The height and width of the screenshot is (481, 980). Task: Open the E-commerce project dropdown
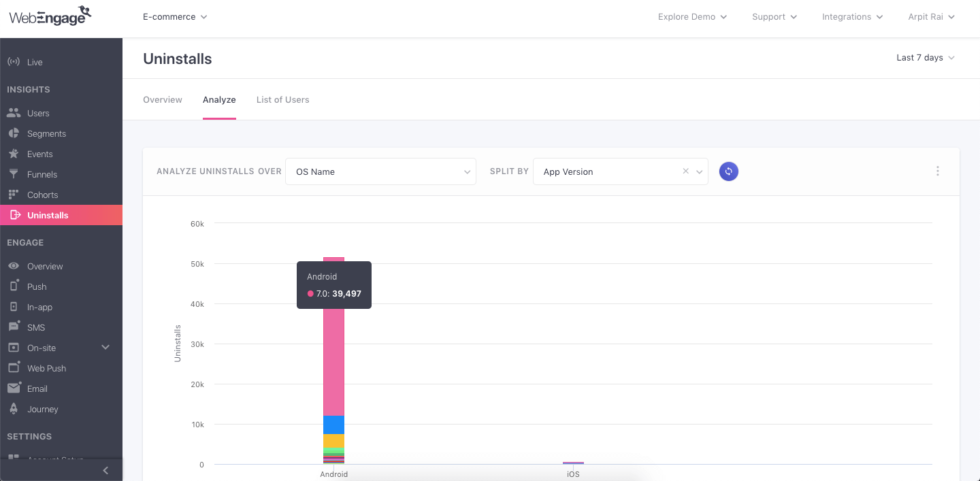pyautogui.click(x=175, y=17)
